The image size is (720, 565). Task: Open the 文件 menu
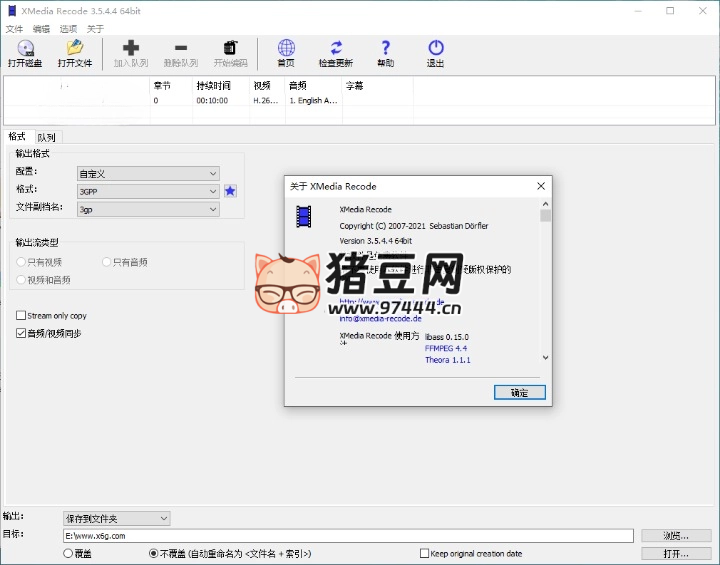(x=14, y=29)
